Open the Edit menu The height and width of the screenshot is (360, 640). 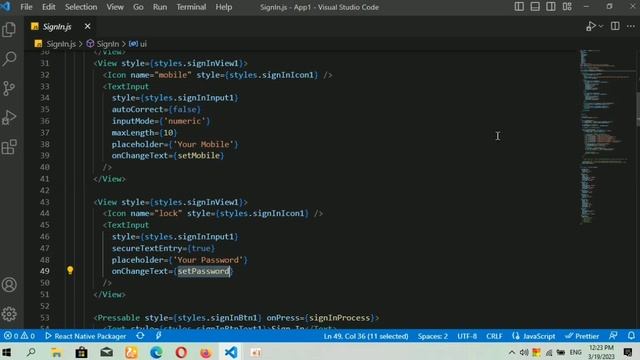point(48,7)
